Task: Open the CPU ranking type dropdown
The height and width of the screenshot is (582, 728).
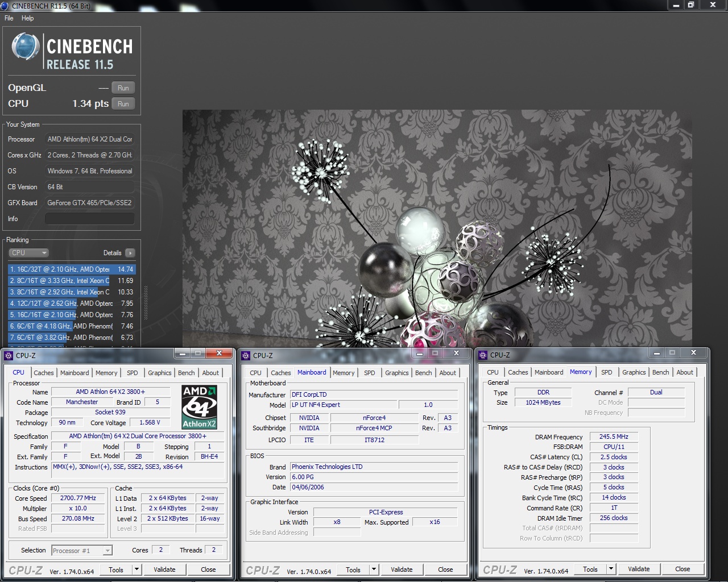Action: click(x=28, y=253)
